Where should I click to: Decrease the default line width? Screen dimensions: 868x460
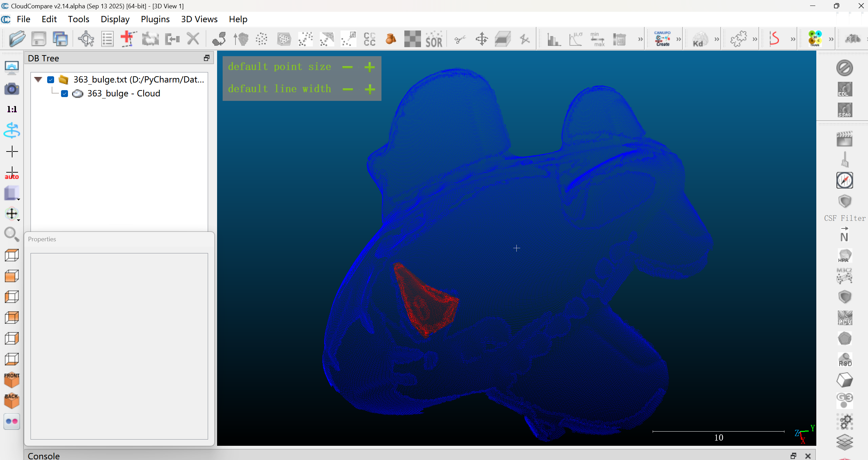pos(347,89)
